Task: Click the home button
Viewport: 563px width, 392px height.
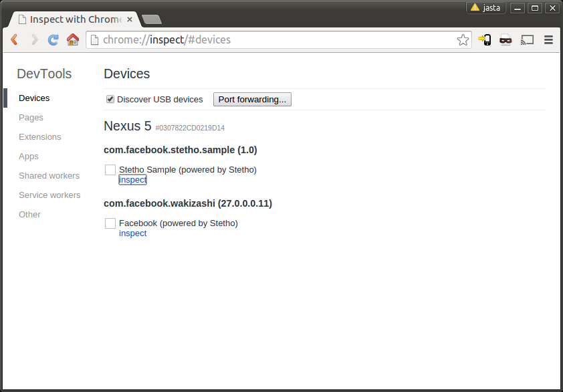Action: click(73, 39)
